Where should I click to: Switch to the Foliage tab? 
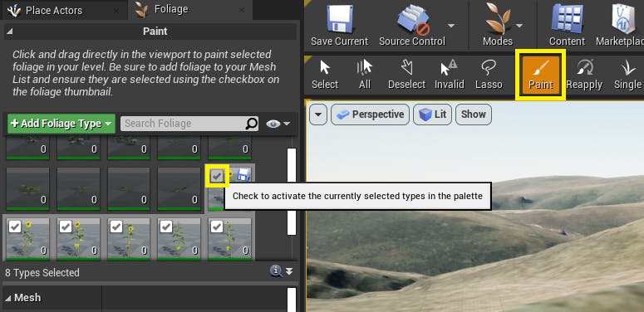click(x=171, y=9)
